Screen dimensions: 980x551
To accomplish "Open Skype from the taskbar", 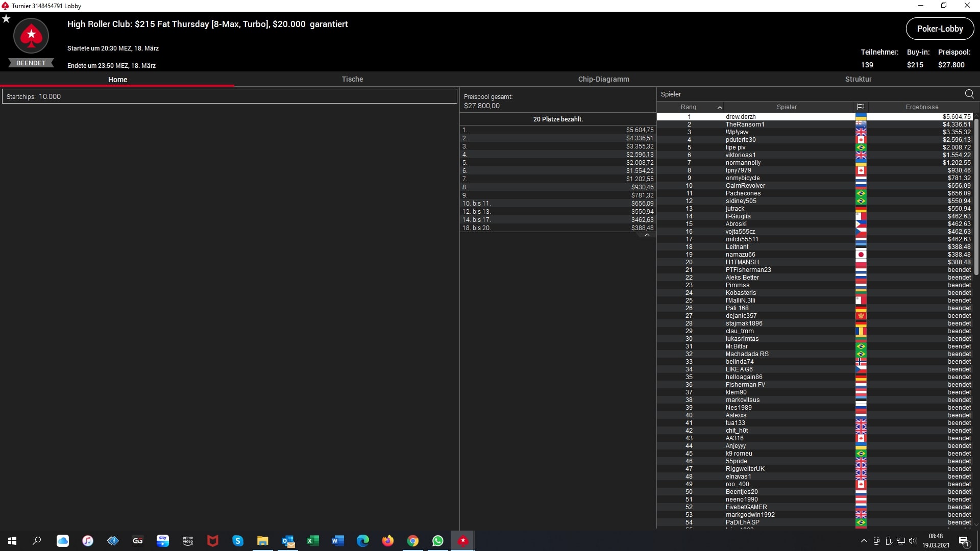I will tap(238, 541).
